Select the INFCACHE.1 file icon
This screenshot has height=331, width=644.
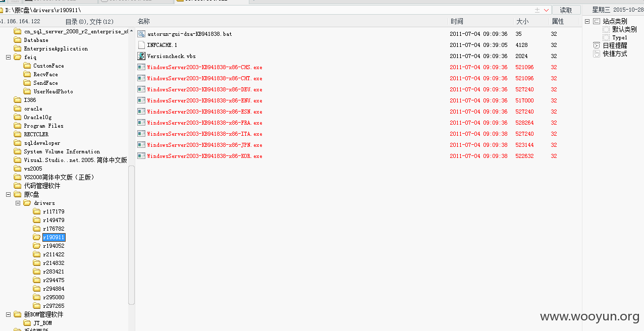coord(141,45)
